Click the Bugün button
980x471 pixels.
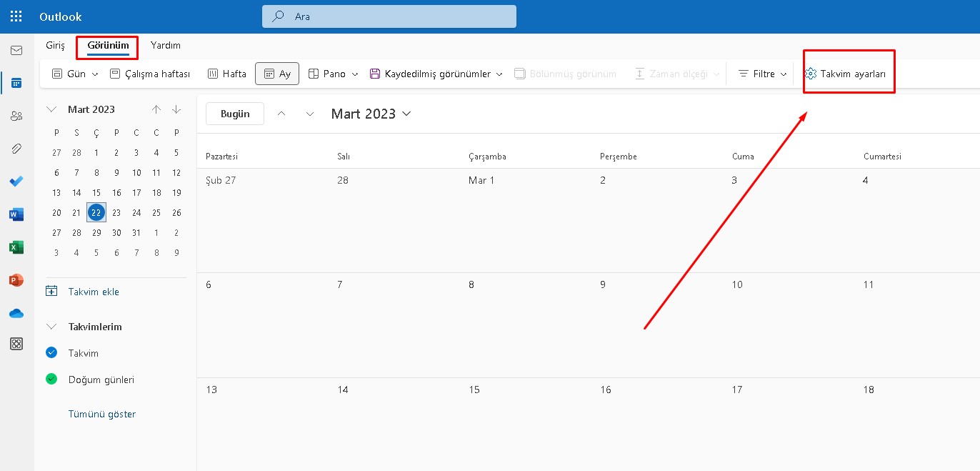[234, 113]
